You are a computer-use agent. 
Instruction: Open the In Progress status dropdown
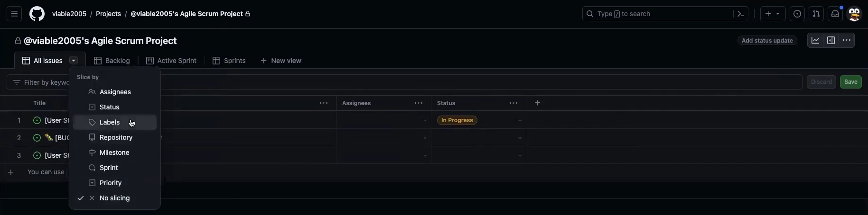point(520,120)
